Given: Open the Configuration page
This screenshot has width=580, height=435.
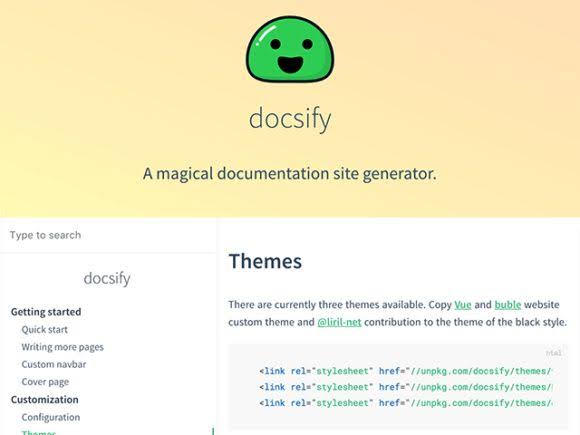Looking at the screenshot, I should 51,417.
